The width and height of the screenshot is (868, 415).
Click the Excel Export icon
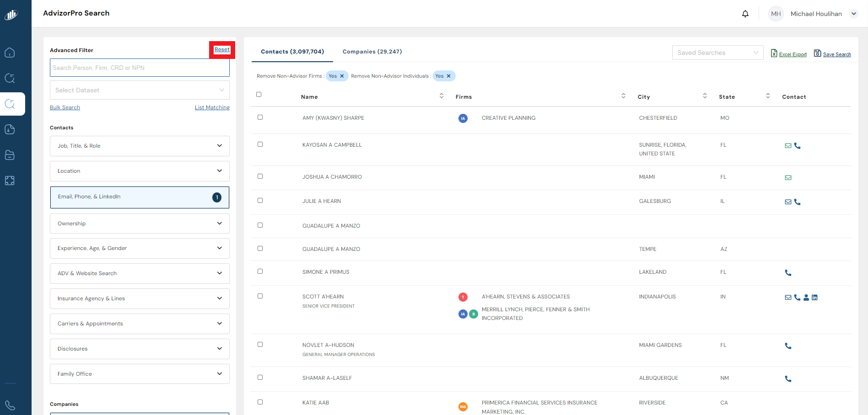(x=774, y=53)
